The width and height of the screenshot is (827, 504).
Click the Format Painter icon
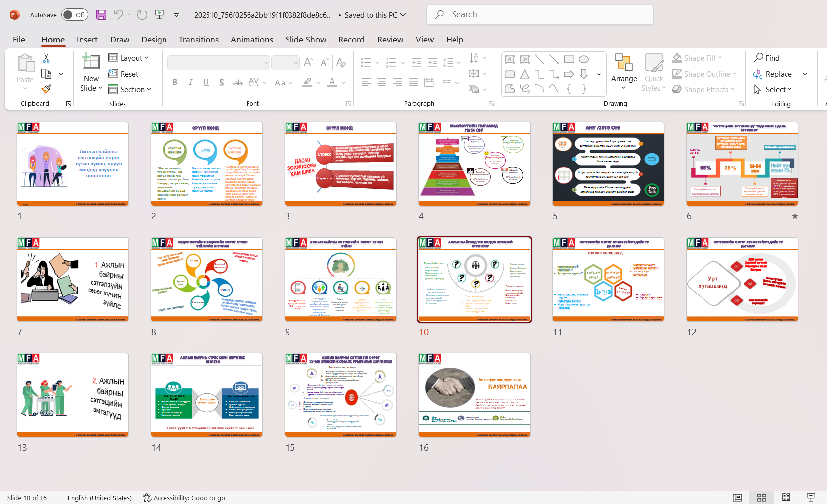(46, 89)
